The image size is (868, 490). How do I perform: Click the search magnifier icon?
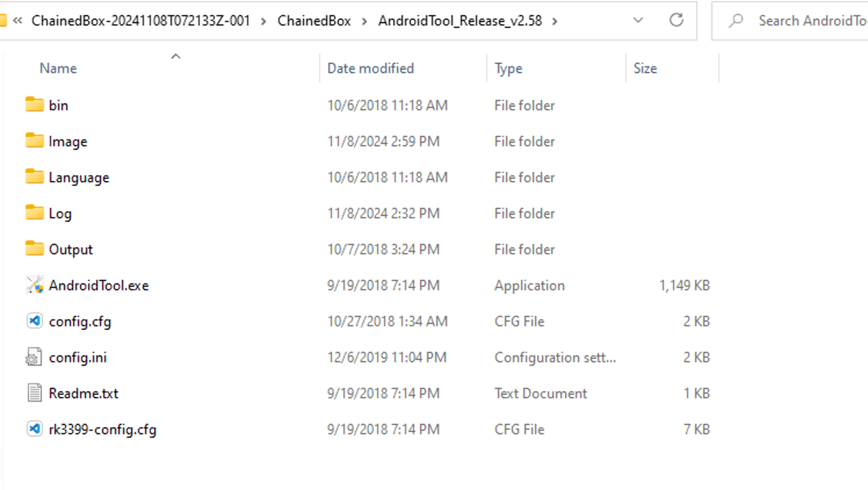[x=736, y=20]
